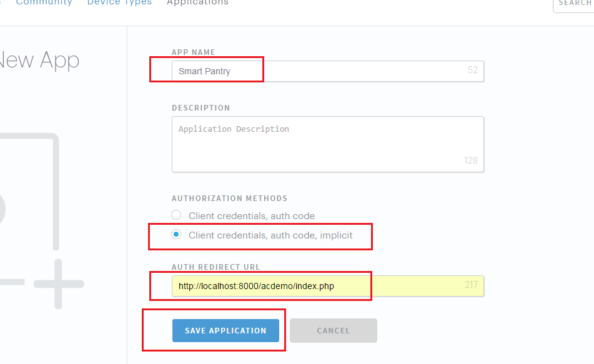Click the AUTHORIZATION METHODS section label
Screen dimensions: 594x364
coord(230,199)
